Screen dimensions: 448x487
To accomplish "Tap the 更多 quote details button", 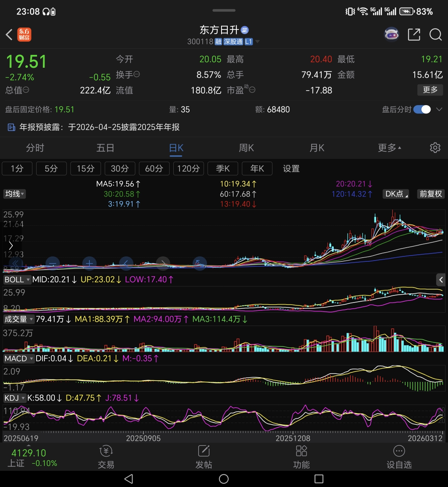I will [x=430, y=90].
